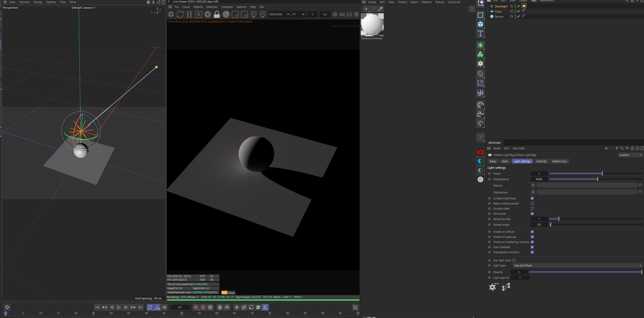This screenshot has height=318, width=644.
Task: Select the Text tool icon
Action: click(x=480, y=33)
